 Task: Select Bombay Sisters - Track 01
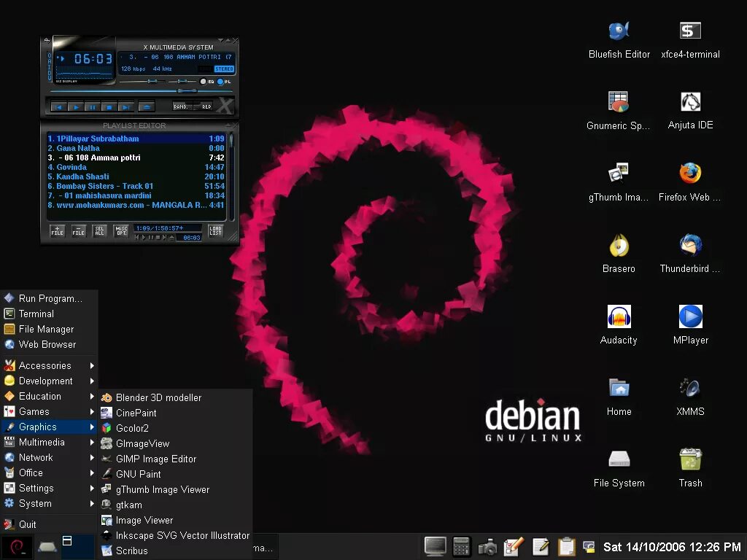pyautogui.click(x=136, y=186)
